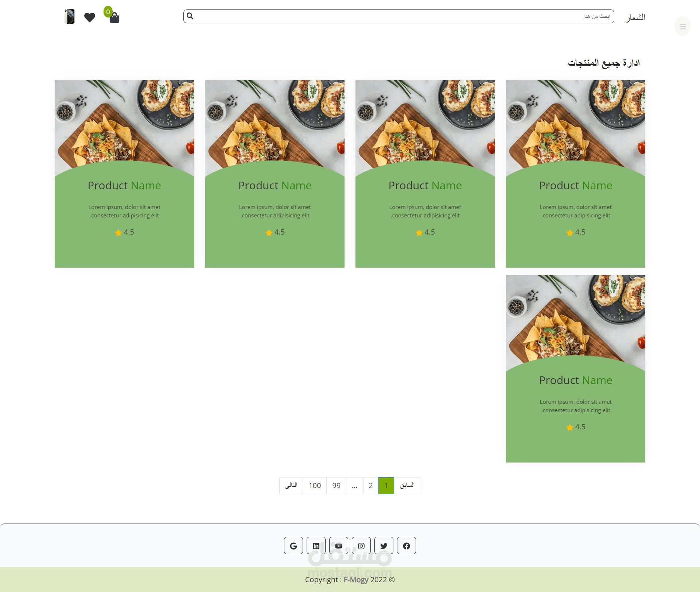The width and height of the screenshot is (700, 592).
Task: Open the user avatar image in header
Action: coord(69,16)
